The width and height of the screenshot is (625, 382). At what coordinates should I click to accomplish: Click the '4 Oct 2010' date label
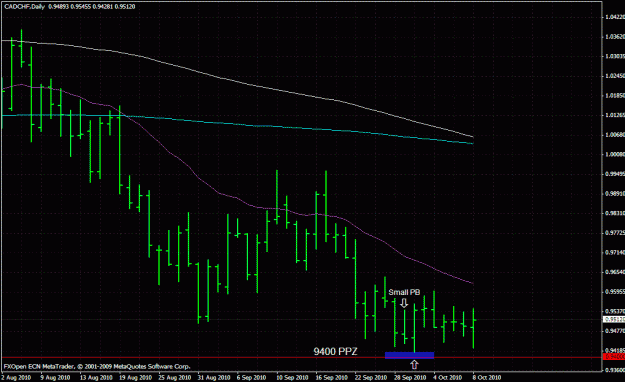coord(448,377)
